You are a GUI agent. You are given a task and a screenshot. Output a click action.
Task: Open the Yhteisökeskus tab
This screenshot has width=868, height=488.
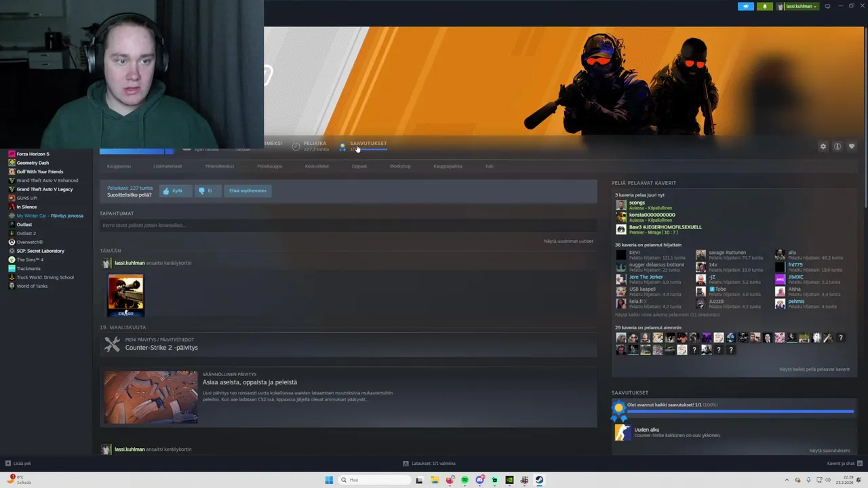coord(220,166)
